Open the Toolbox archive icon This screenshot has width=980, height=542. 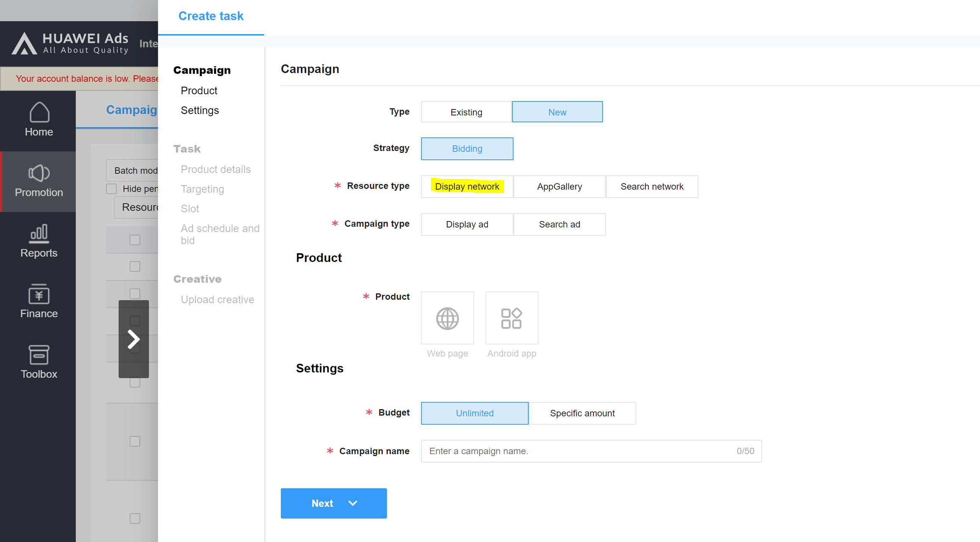(x=39, y=354)
